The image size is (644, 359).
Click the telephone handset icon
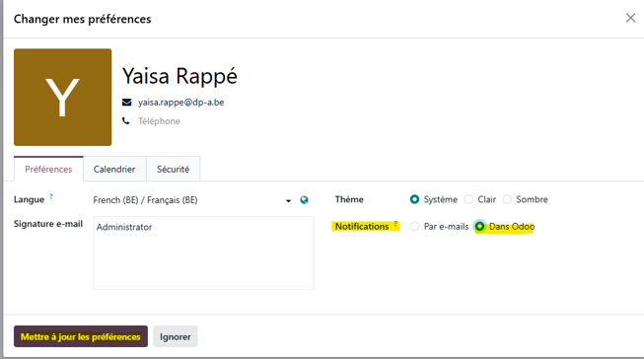(x=125, y=120)
